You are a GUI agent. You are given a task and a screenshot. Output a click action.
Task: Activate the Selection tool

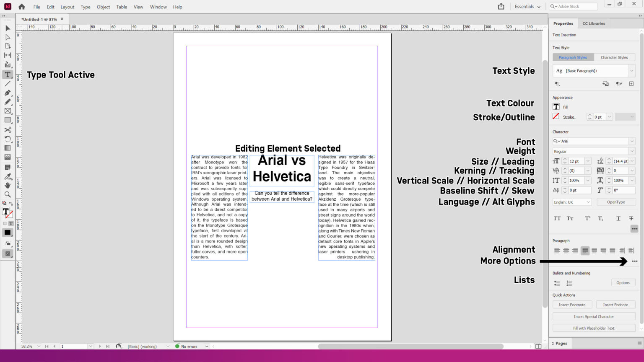[x=7, y=28]
